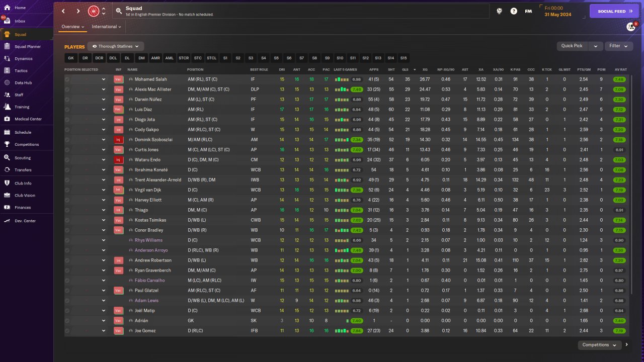The height and width of the screenshot is (362, 644).
Task: Open the Transfers arrows icon
Action: click(7, 170)
